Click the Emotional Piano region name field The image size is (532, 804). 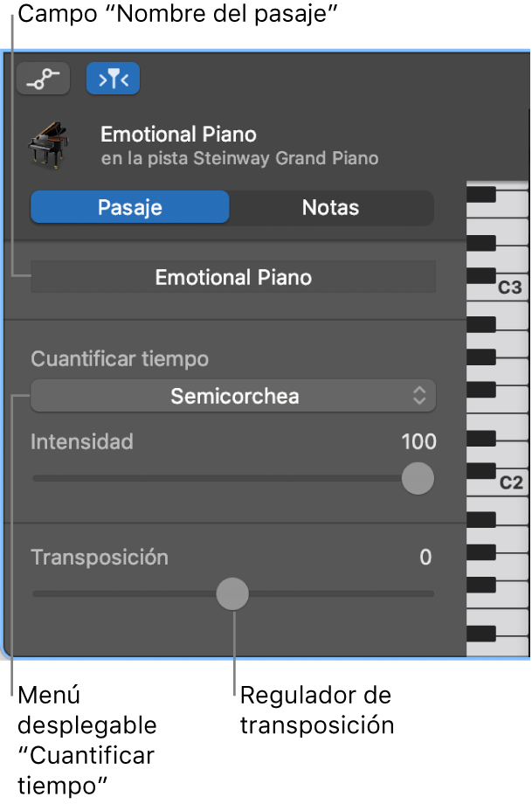point(233,276)
